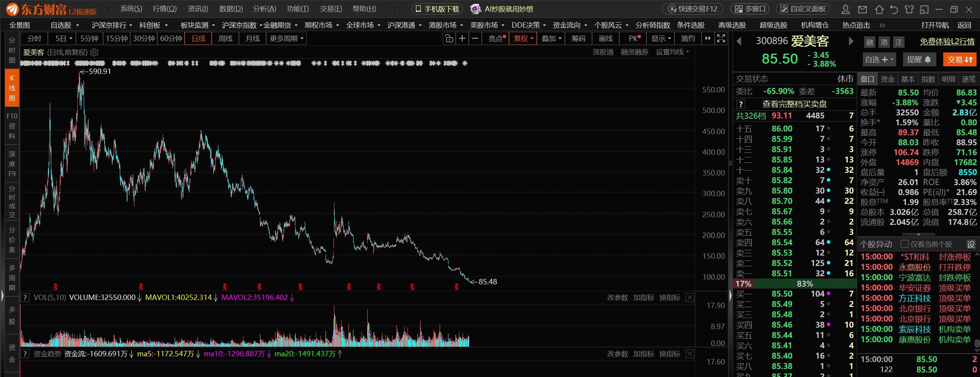This screenshot has height=377, width=980.
Task: Open 叠加 overlay dropdown
Action: (551, 39)
